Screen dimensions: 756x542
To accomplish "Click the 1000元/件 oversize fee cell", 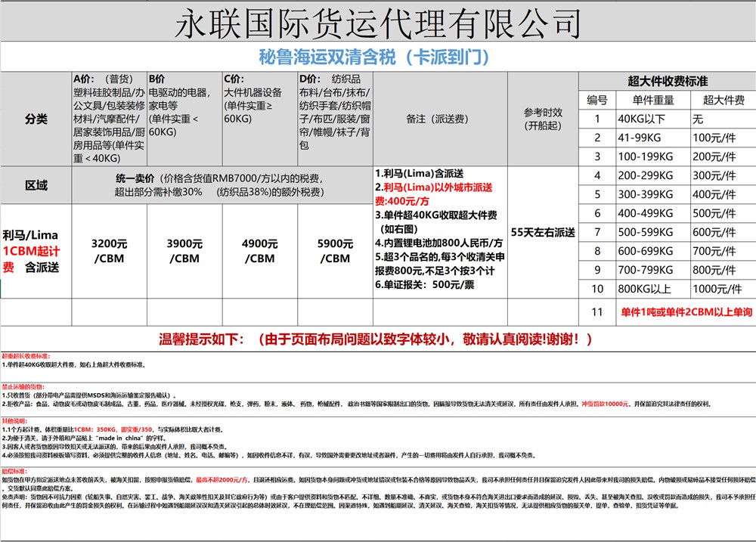I will 721,289.
